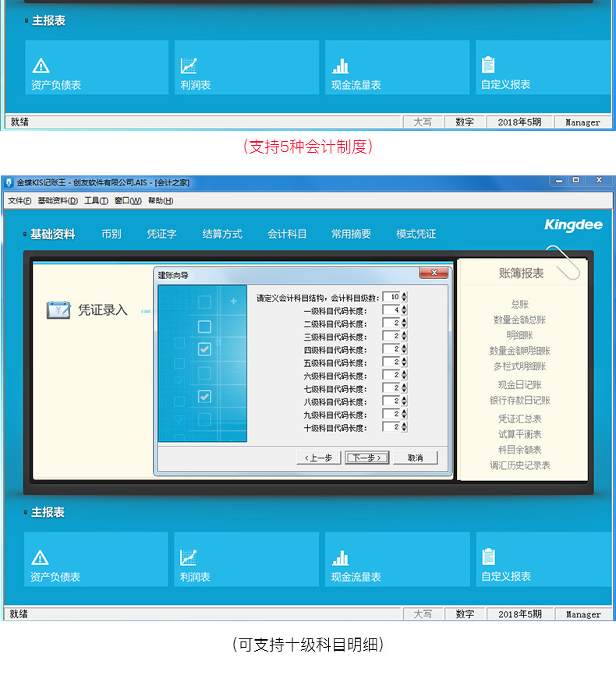Open the 基础资料(D) menu
Image resolution: width=616 pixels, height=682 pixels.
pos(58,200)
